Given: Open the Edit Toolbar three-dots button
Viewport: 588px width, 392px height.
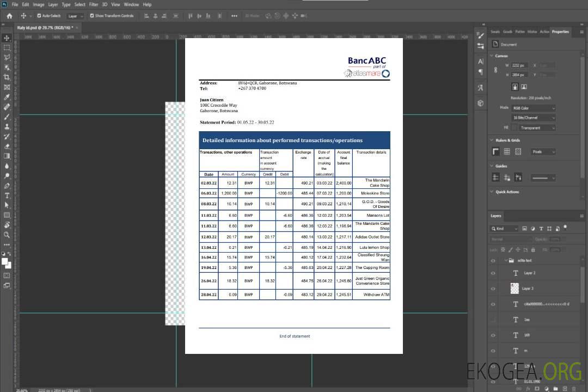Looking at the screenshot, I should pos(7,244).
